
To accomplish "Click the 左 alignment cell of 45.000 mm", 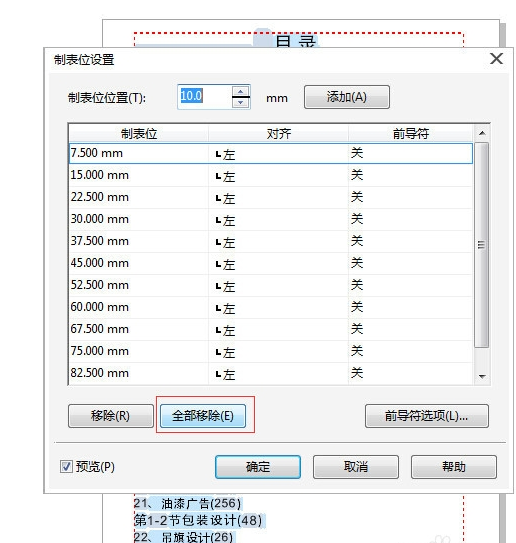I will 278,264.
